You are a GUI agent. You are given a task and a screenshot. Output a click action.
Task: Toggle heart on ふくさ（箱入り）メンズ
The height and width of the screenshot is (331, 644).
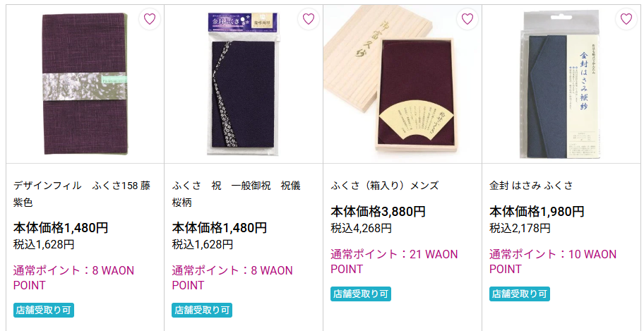[x=467, y=19]
